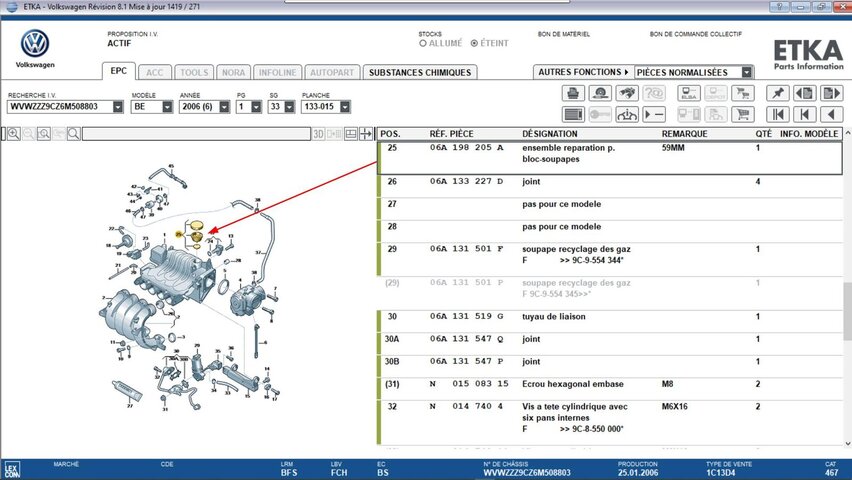Click the double shopping cart icon
This screenshot has height=480, width=852.
(x=743, y=93)
